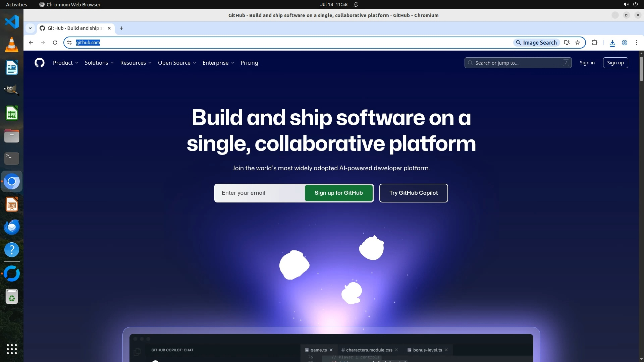Expand the Solutions dropdown menu

(99, 63)
